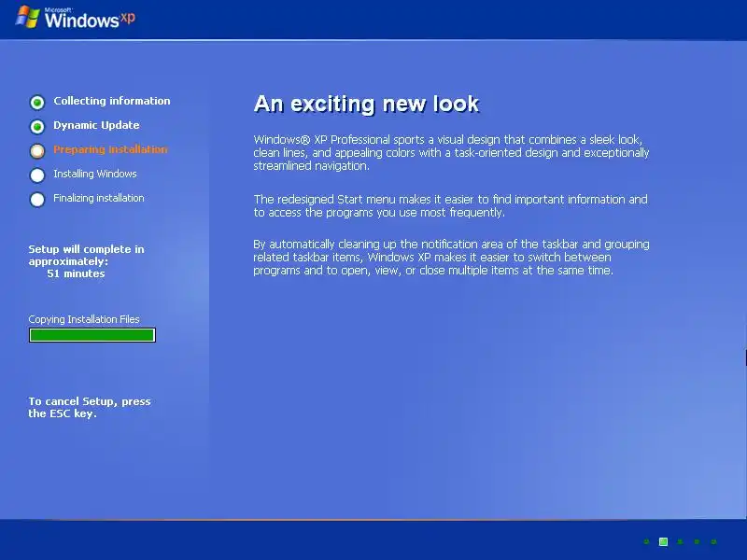Click the white bullet beside Finalizing installation

(x=37, y=199)
